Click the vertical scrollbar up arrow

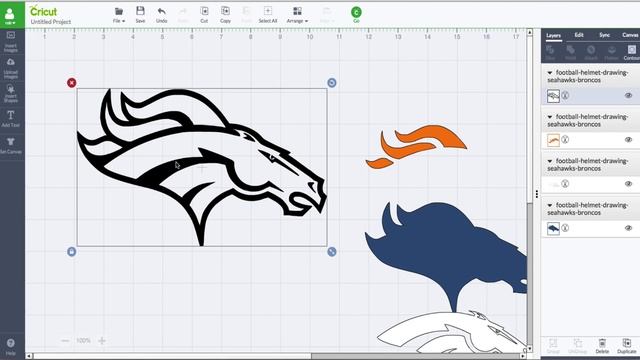[x=530, y=32]
